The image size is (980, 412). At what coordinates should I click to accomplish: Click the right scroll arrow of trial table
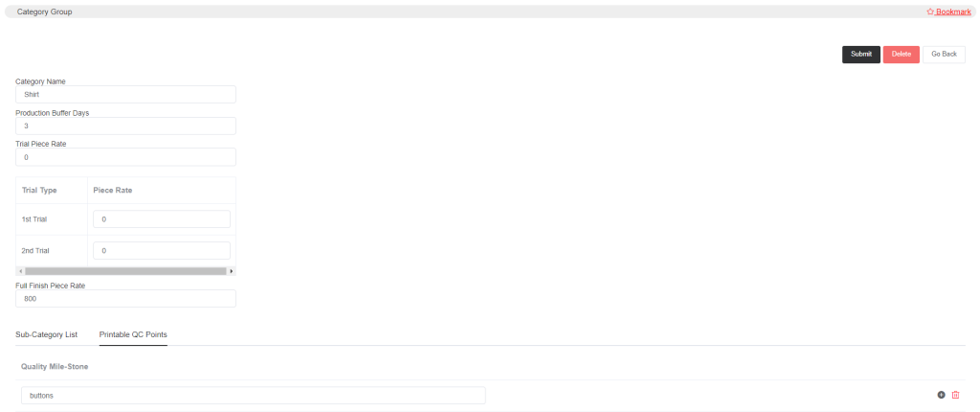tap(232, 271)
